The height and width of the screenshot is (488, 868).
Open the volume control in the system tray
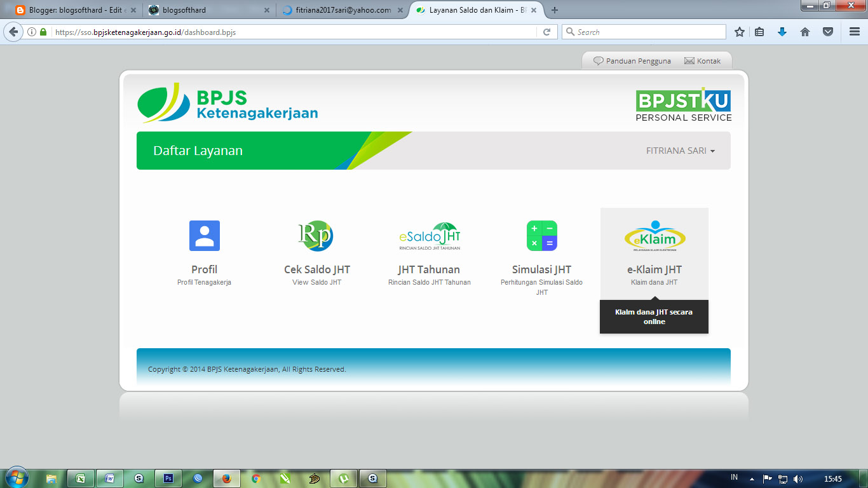point(799,478)
